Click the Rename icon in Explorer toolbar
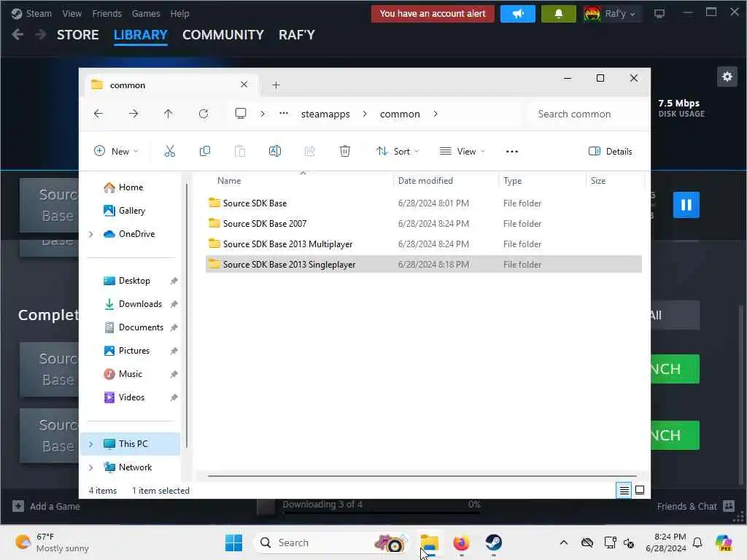This screenshot has height=560, width=747. coord(275,152)
